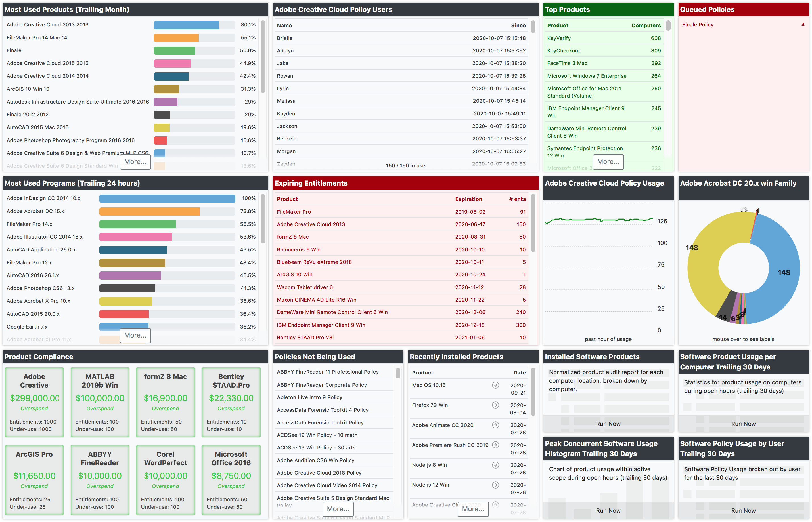Viewport: 812px width, 522px height.
Task: Show more in Top Products widget
Action: (x=608, y=162)
